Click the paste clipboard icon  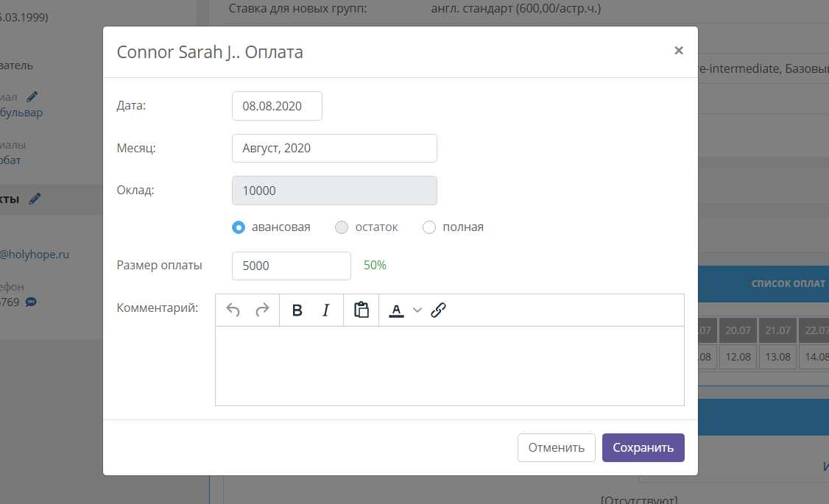point(361,310)
